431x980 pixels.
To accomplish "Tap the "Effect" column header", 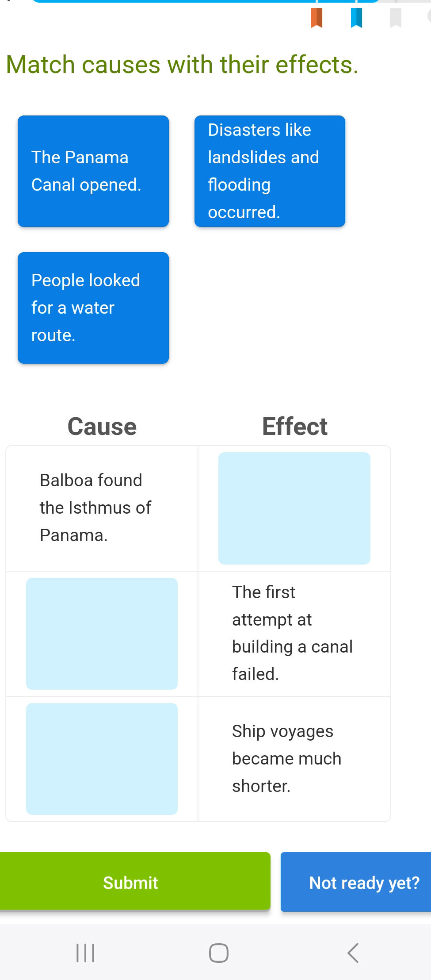I will tap(294, 426).
